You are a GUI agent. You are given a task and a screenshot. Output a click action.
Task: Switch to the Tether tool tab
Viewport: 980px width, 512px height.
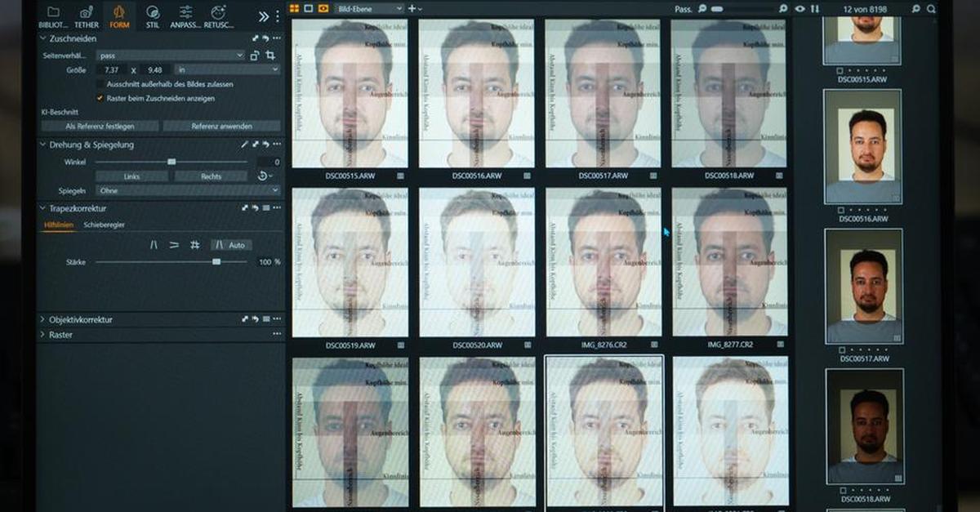coord(87,16)
